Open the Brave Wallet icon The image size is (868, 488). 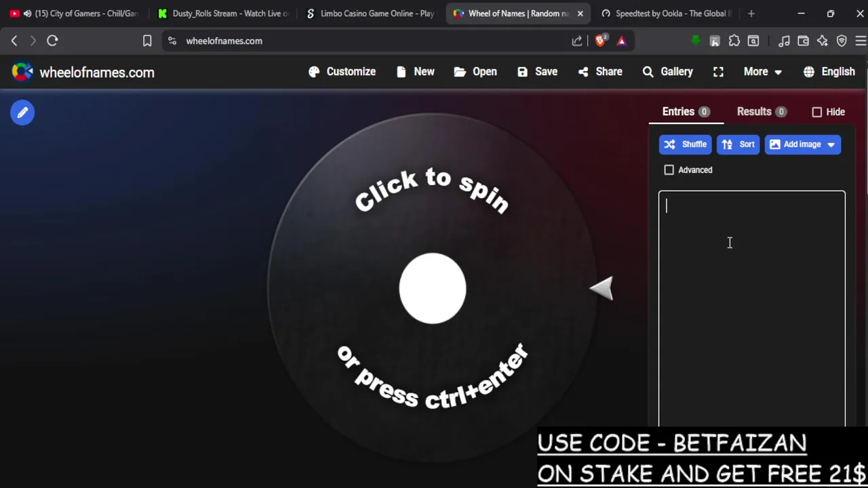(x=804, y=41)
